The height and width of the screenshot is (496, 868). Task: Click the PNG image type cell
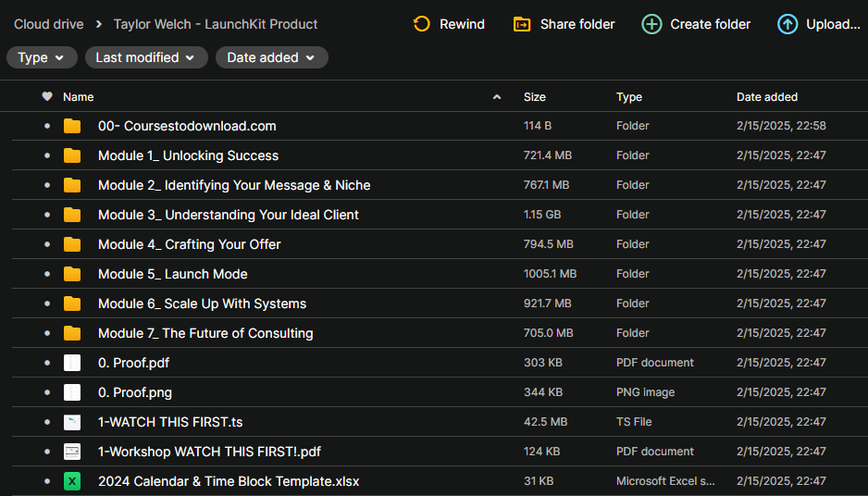pyautogui.click(x=646, y=392)
